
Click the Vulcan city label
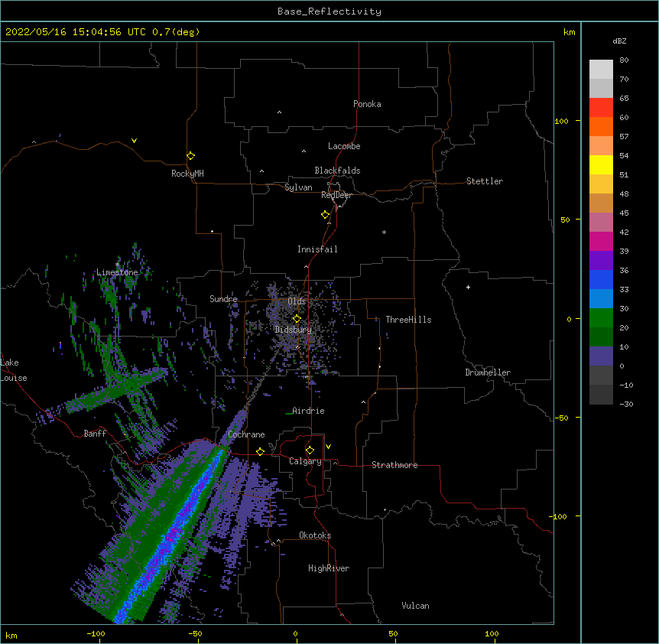415,606
